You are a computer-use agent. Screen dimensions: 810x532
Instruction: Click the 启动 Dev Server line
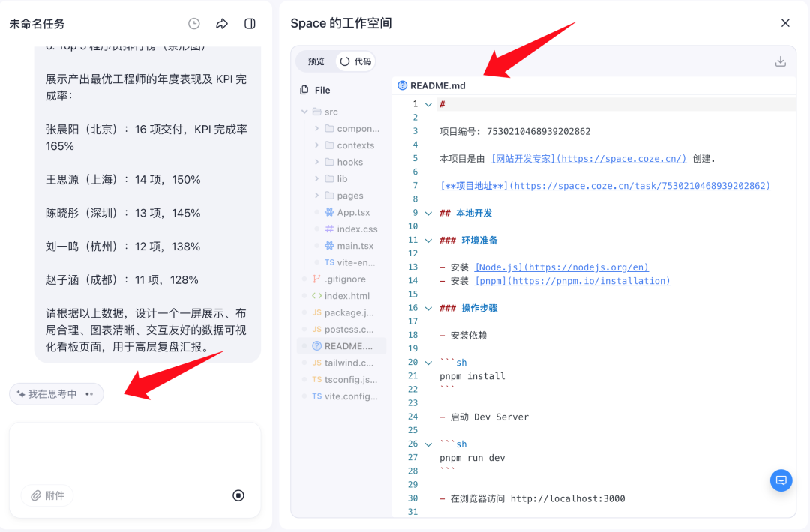click(484, 417)
